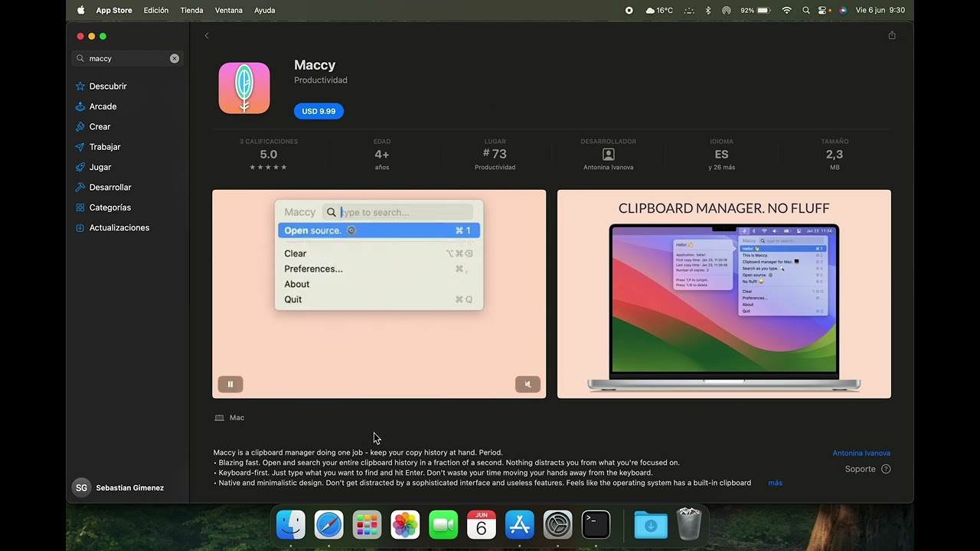
Task: Open the Wi-Fi menu
Action: point(786,10)
